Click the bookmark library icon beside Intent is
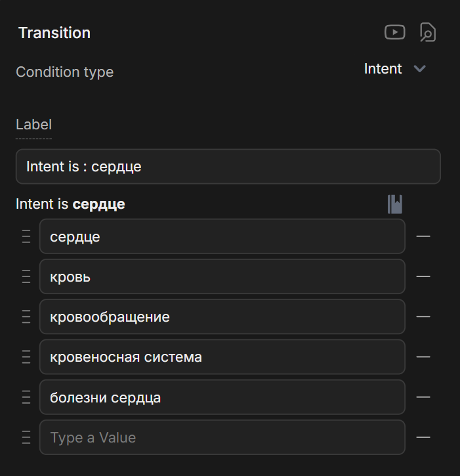Viewport: 460px width, 476px height. tap(395, 204)
